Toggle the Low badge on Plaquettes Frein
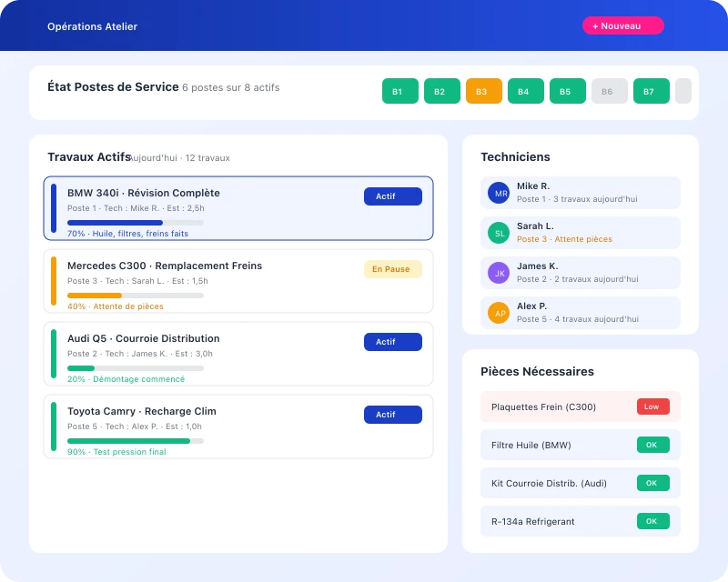Image resolution: width=728 pixels, height=582 pixels. 652,406
